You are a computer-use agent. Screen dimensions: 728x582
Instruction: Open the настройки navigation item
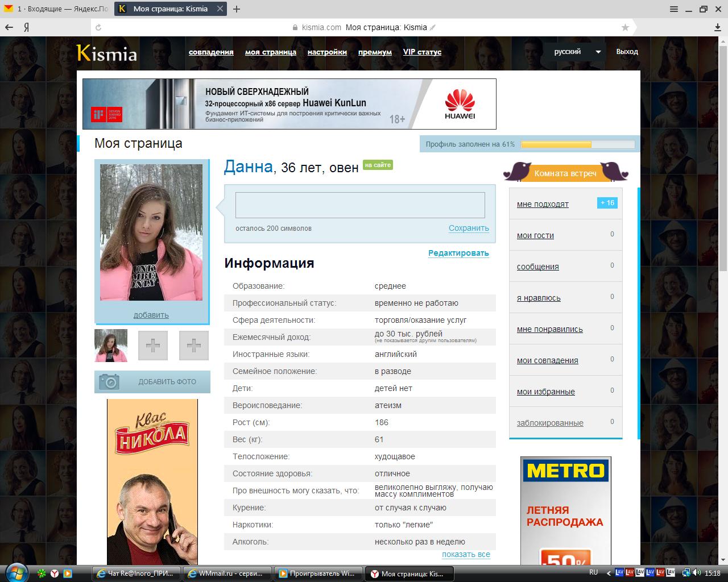click(327, 52)
